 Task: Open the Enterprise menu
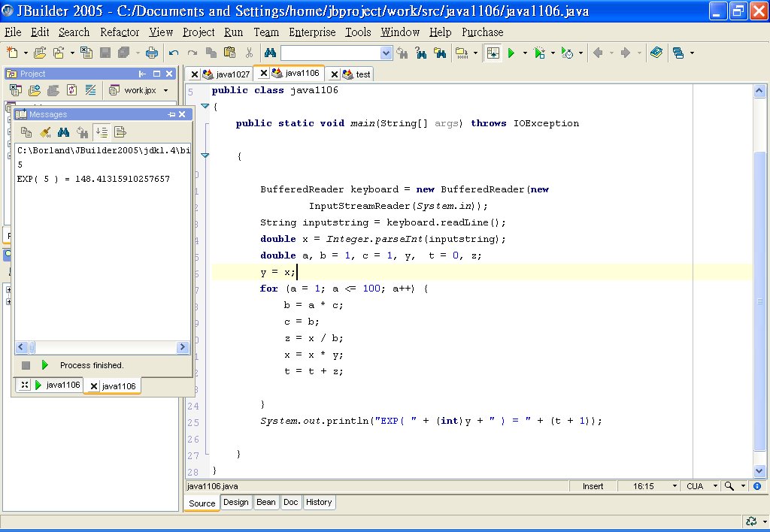coord(312,32)
